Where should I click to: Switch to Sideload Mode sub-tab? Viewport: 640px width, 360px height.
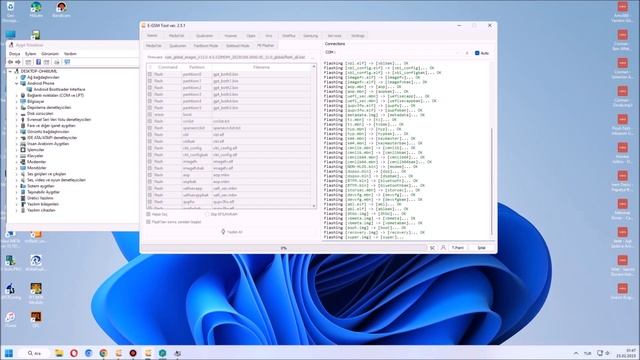[x=238, y=46]
